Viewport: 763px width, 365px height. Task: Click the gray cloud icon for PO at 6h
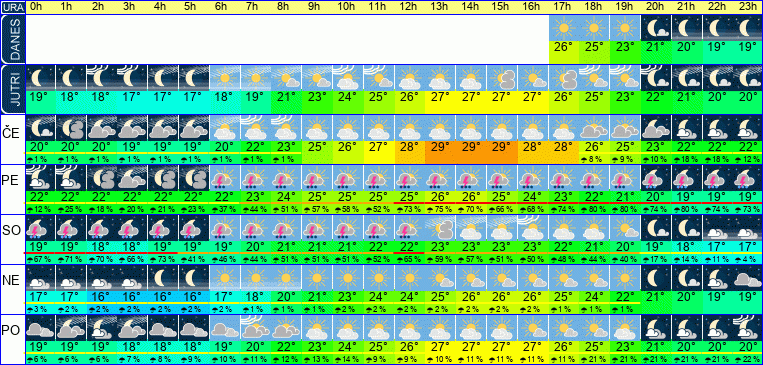pyautogui.click(x=225, y=328)
